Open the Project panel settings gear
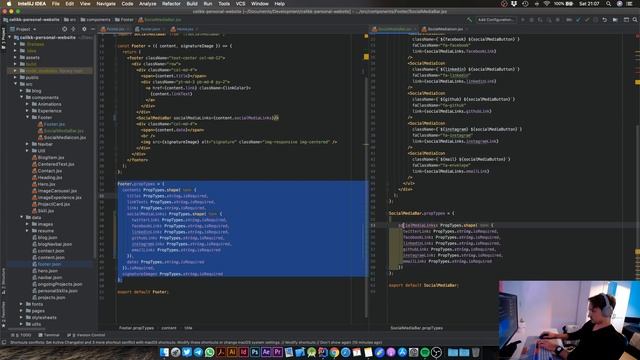Screen dimensions: 640x360 tap(84, 29)
